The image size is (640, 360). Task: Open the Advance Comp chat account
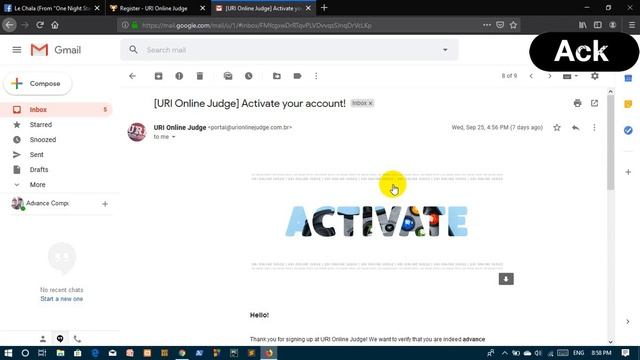(48, 203)
